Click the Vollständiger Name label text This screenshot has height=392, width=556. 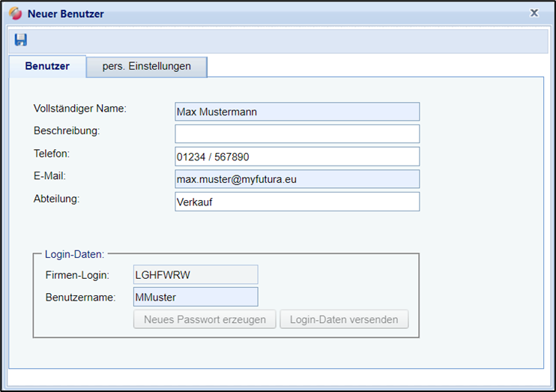80,108
